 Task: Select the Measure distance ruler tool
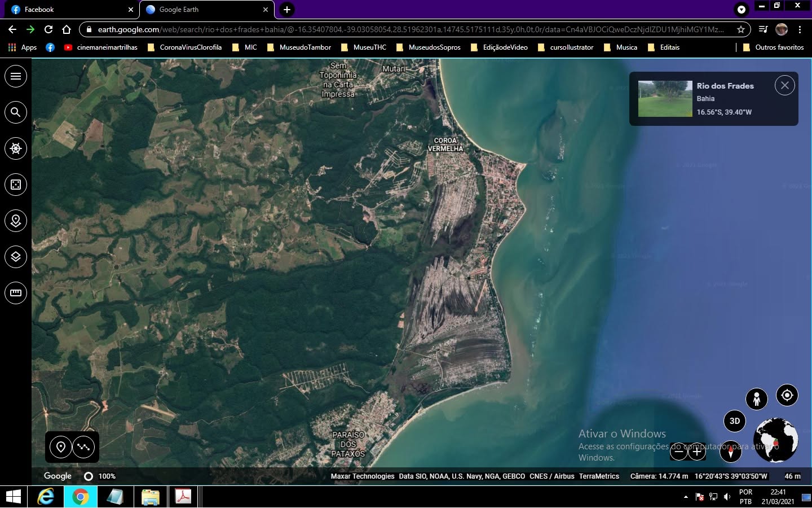tap(16, 293)
